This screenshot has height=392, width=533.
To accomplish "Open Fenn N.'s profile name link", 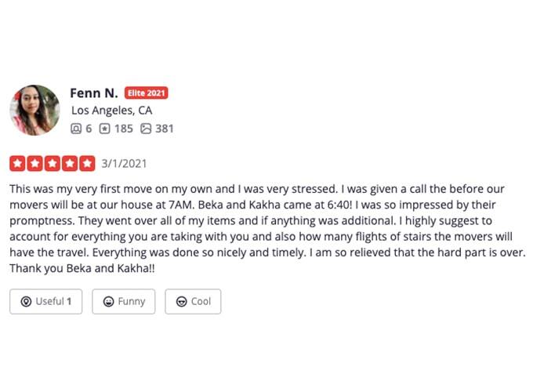I will coord(94,93).
